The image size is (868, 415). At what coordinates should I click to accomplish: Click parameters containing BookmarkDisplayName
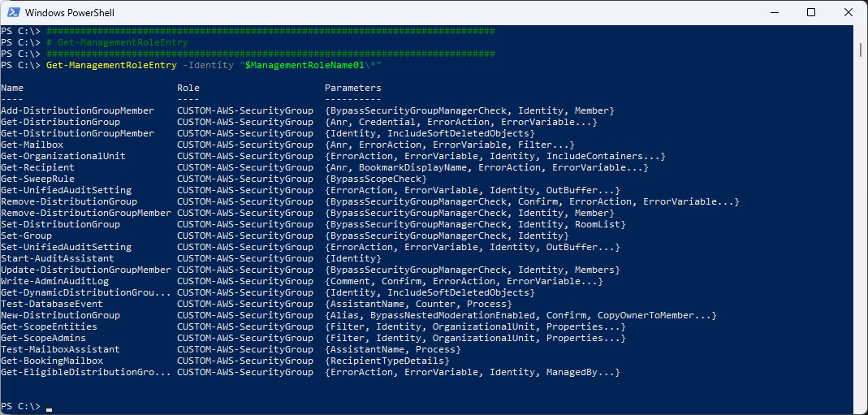[486, 167]
